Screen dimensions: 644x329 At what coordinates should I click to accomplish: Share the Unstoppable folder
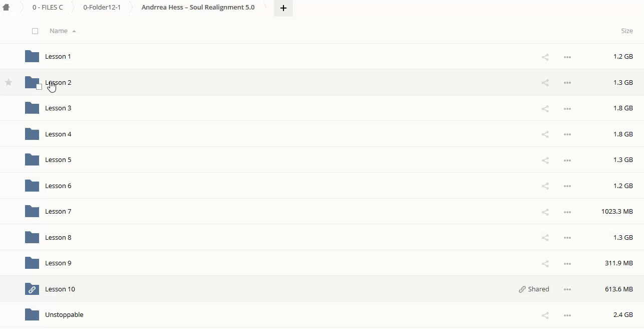tap(545, 315)
